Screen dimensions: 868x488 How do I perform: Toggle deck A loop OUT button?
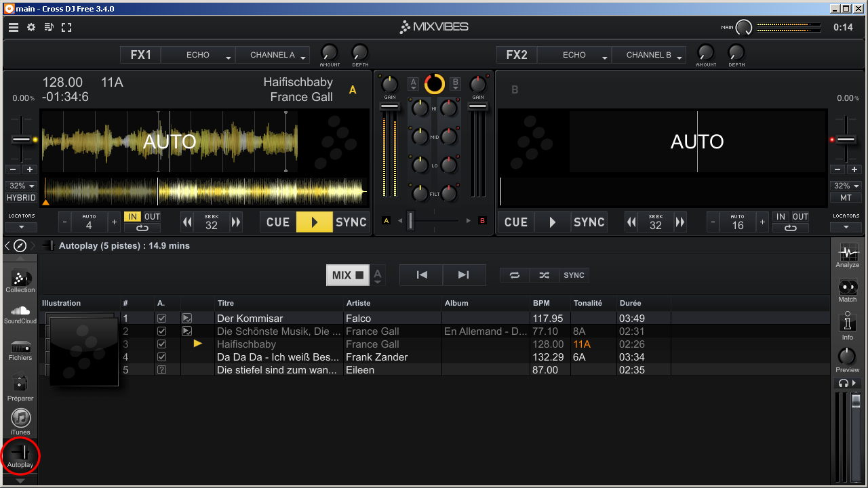152,217
